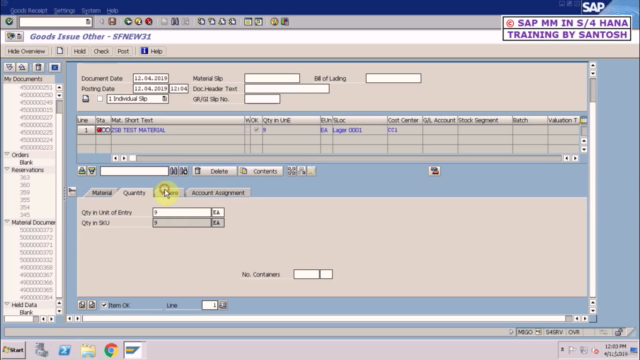Click the New Document page icon
The height and width of the screenshot is (360, 640).
(x=60, y=51)
